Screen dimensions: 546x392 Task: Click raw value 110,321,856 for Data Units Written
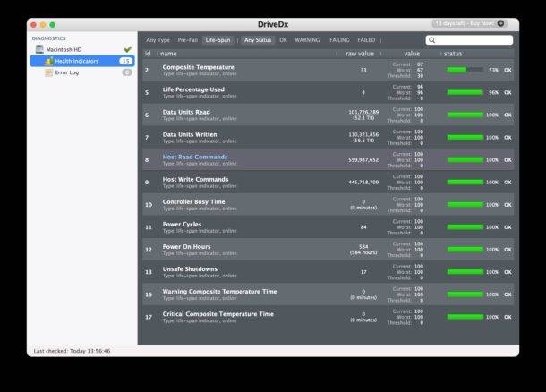pyautogui.click(x=363, y=134)
